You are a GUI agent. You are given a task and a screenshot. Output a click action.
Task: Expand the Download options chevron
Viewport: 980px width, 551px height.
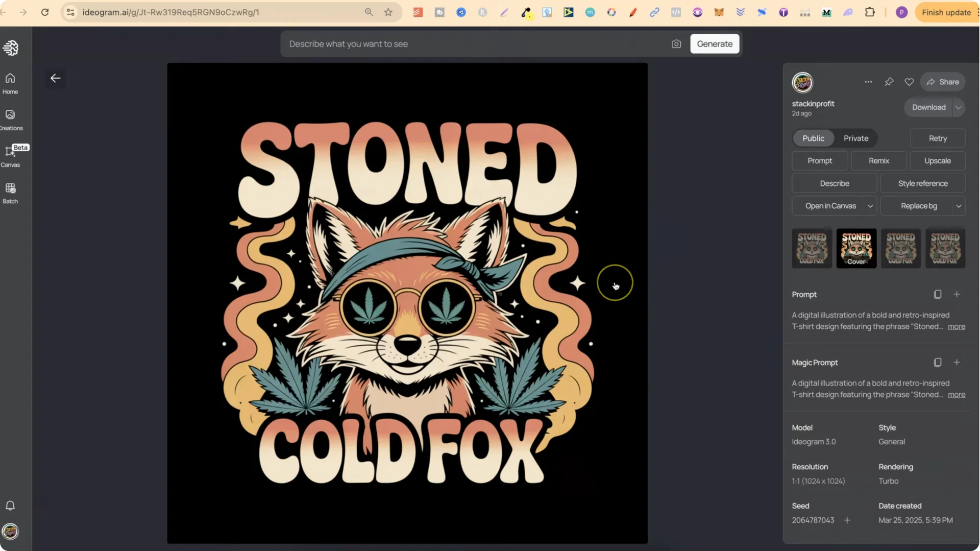[959, 107]
